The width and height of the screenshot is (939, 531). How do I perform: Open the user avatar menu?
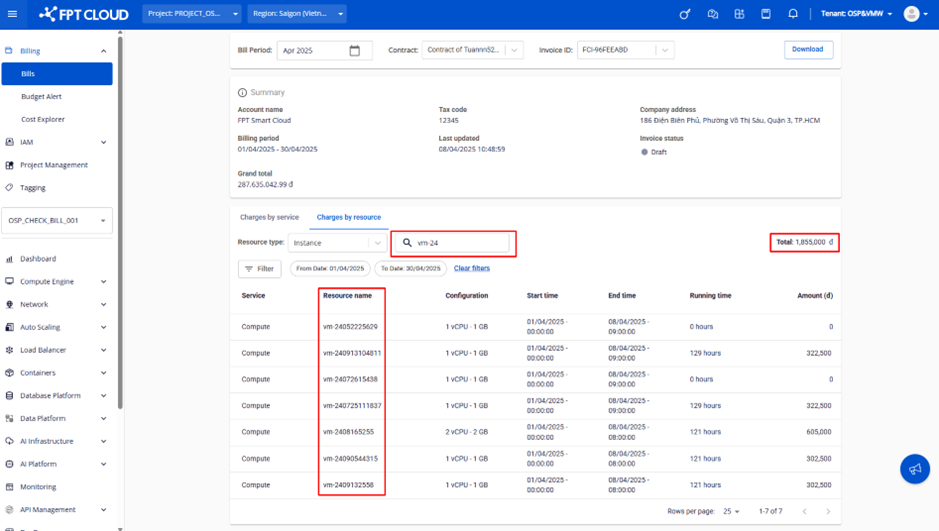[x=912, y=14]
